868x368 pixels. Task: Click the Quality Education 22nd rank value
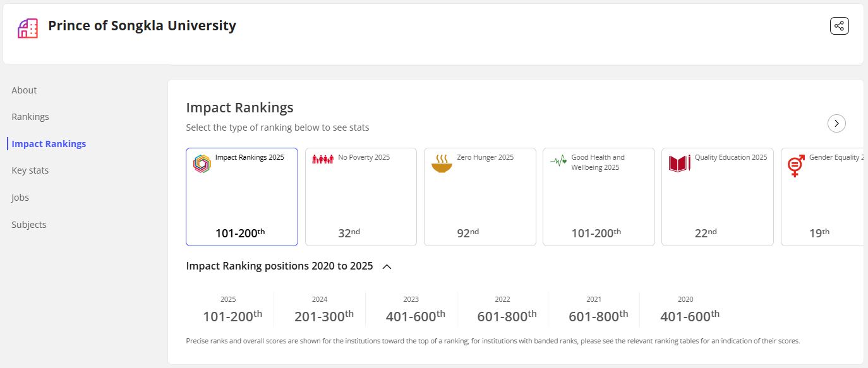tap(705, 233)
